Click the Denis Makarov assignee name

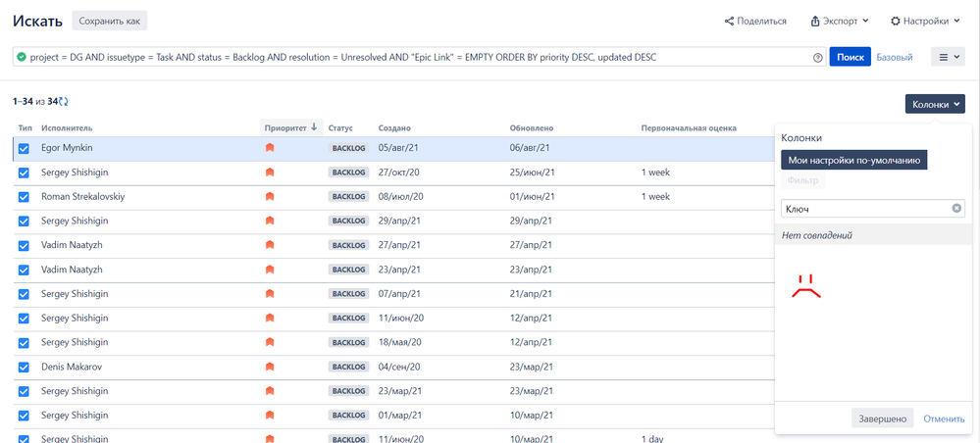point(72,368)
